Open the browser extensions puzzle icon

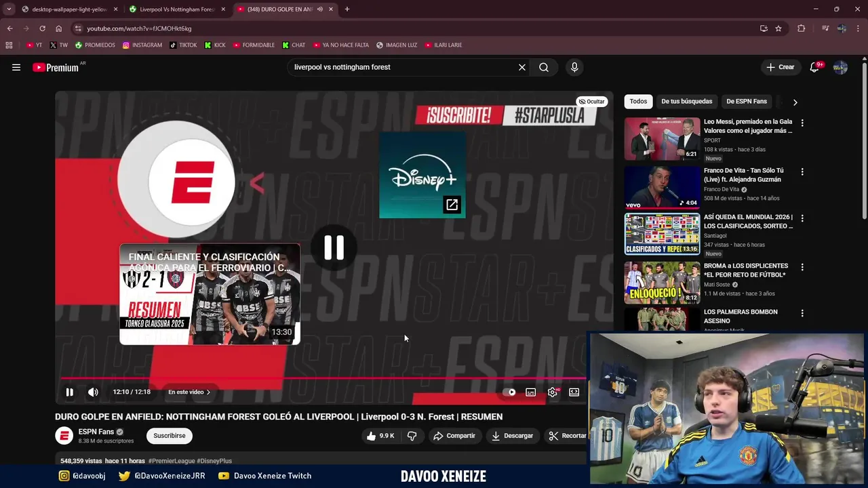[802, 28]
